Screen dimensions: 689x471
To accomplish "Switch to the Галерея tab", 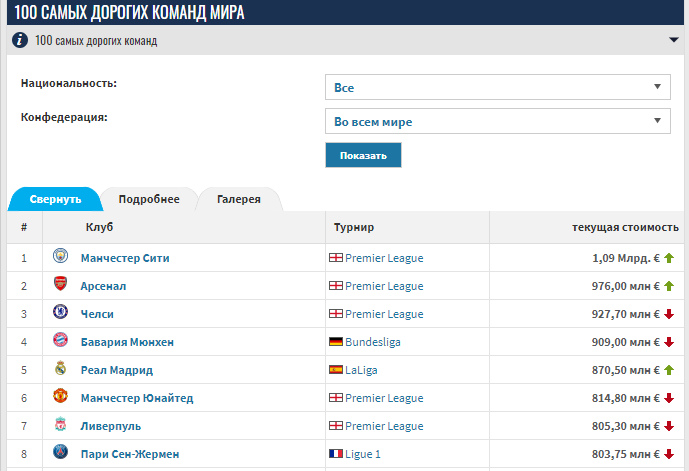I will (x=239, y=199).
